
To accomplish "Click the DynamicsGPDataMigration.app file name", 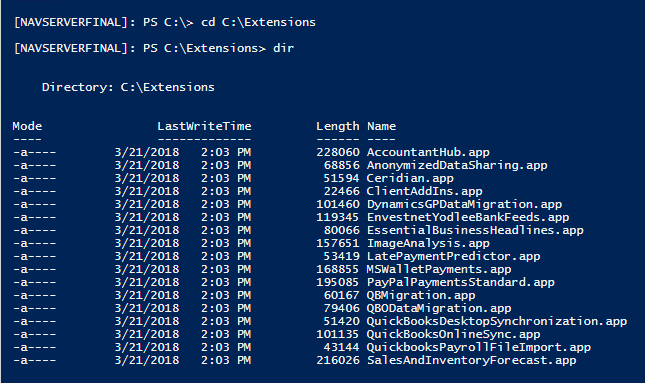I will coord(464,204).
